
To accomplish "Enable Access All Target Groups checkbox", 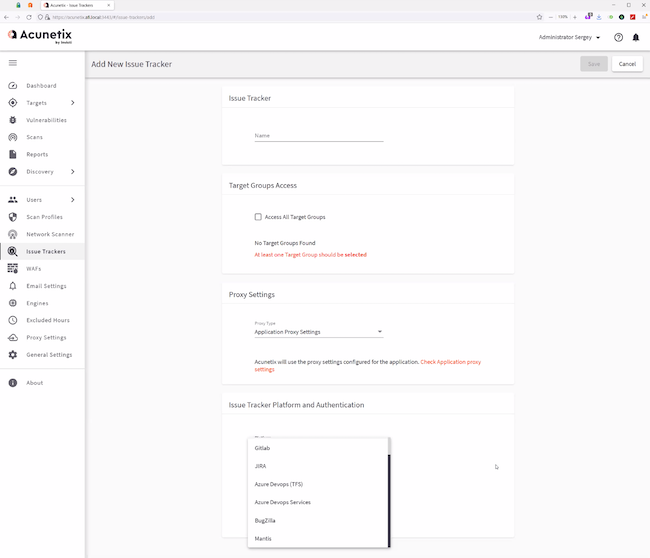I will (258, 217).
